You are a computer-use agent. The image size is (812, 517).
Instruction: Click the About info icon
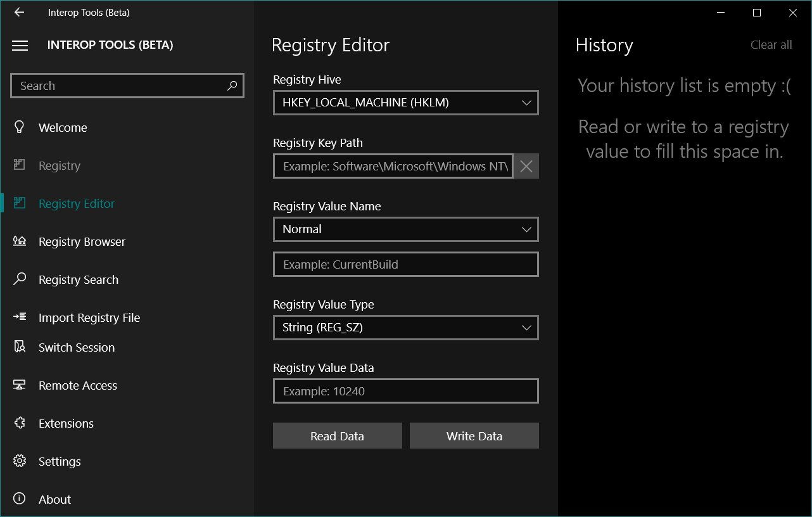20,499
